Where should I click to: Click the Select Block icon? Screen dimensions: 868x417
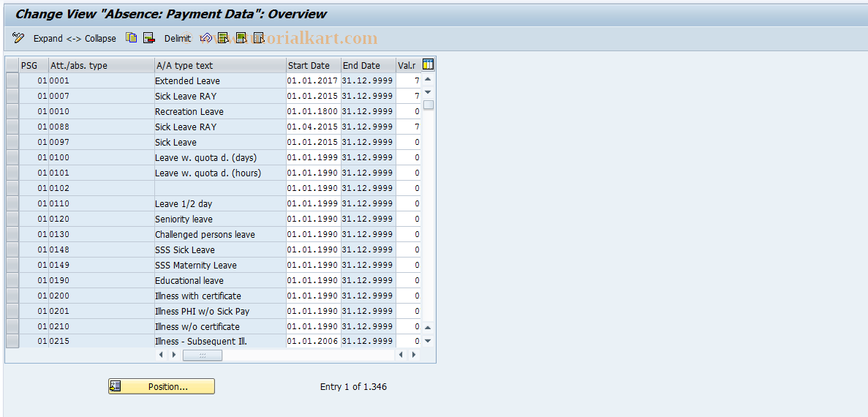241,38
